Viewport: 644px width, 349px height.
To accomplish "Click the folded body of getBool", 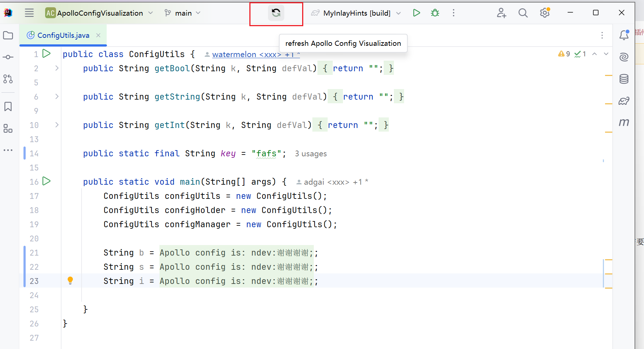I will [x=356, y=68].
